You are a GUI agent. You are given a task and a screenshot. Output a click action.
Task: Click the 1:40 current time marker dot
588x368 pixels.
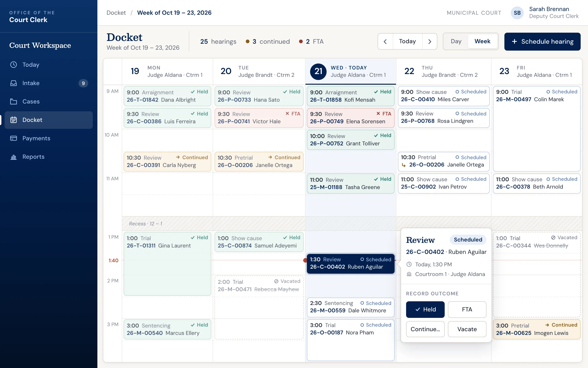(x=305, y=260)
